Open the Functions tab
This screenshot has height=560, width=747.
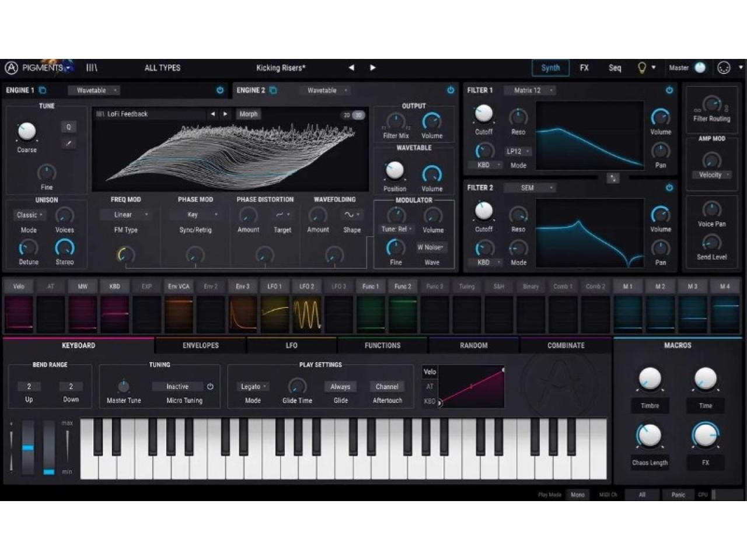click(383, 345)
